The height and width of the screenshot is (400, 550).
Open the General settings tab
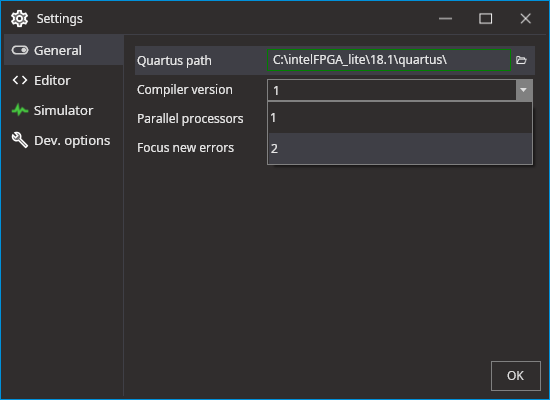tap(63, 50)
